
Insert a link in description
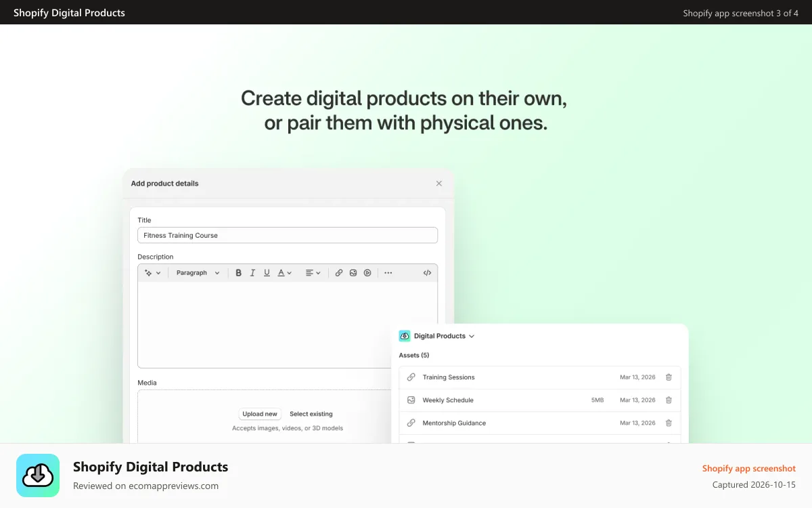click(x=339, y=273)
